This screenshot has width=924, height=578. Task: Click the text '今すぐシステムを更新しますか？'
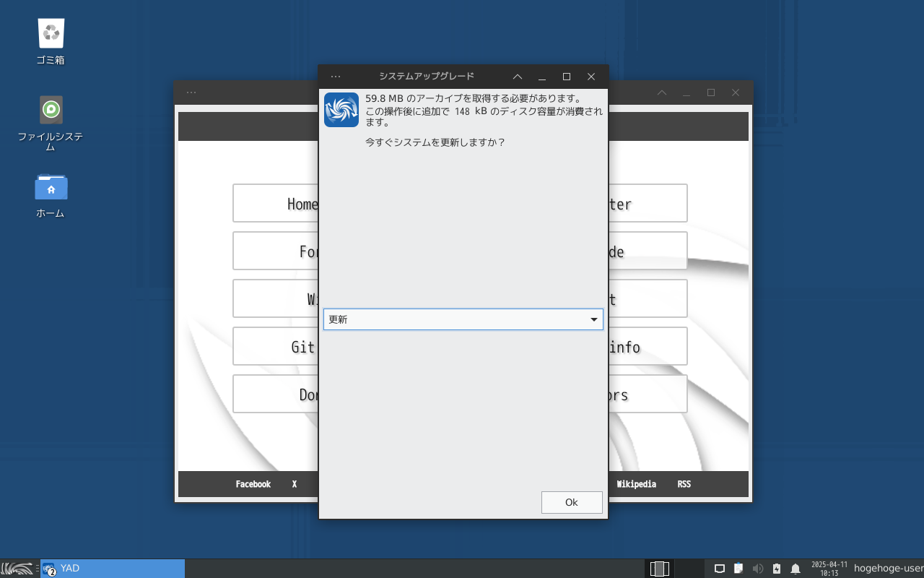(435, 142)
